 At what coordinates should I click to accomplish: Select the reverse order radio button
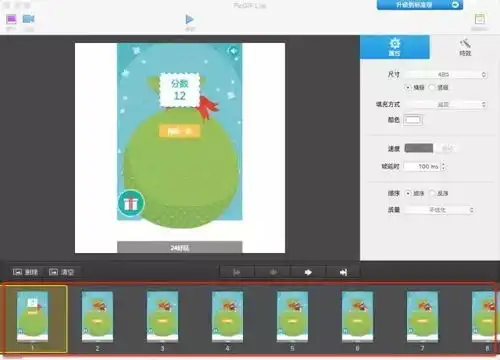coord(432,193)
